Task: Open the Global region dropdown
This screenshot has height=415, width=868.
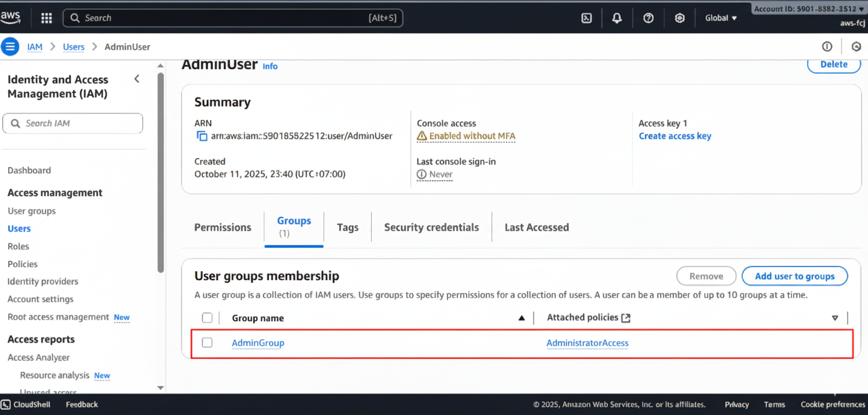Action: click(721, 18)
